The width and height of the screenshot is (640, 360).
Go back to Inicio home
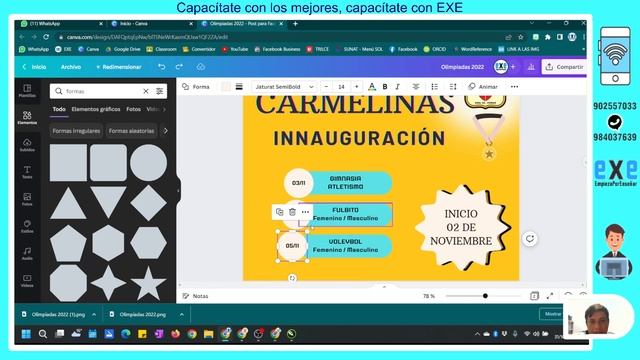34,67
